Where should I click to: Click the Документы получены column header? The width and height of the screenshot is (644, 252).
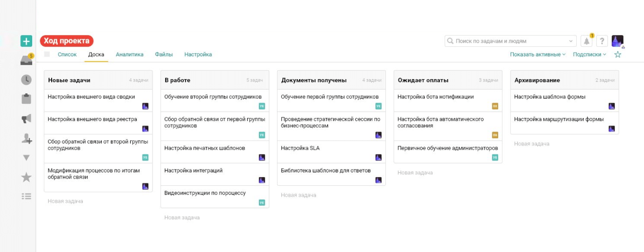click(331, 80)
